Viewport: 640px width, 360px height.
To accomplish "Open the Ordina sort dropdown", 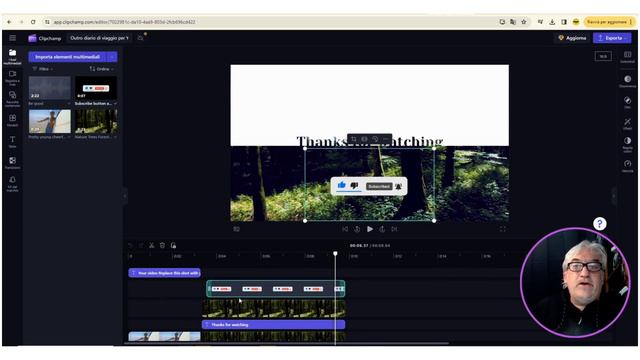I will 102,69.
